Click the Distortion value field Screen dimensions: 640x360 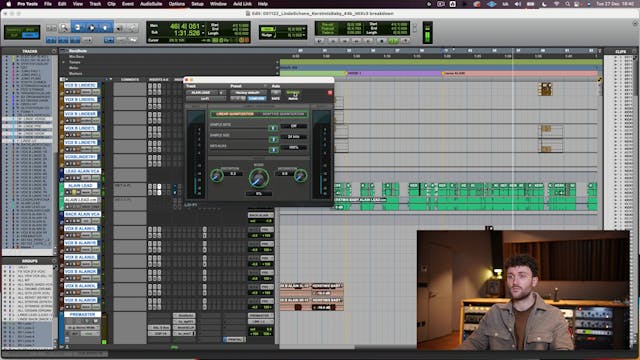pyautogui.click(x=233, y=173)
